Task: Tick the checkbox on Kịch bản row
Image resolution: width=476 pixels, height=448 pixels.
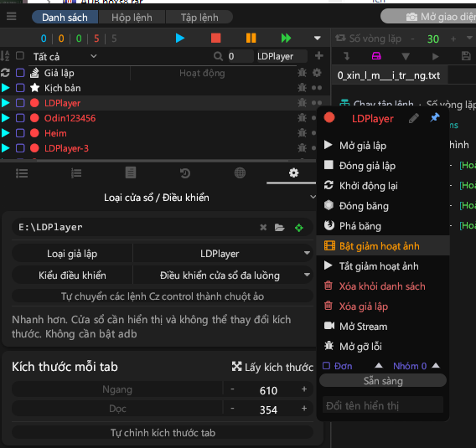Action: [x=20, y=88]
